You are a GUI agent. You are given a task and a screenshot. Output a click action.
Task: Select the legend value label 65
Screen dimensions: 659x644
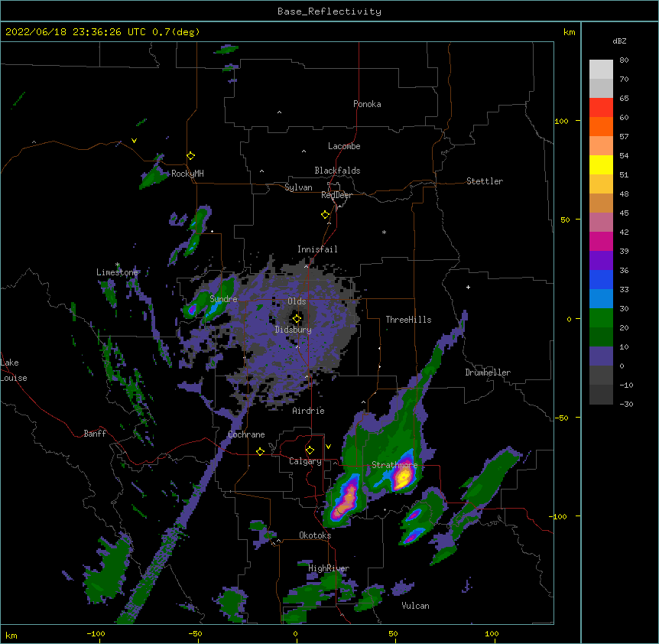[x=624, y=99]
